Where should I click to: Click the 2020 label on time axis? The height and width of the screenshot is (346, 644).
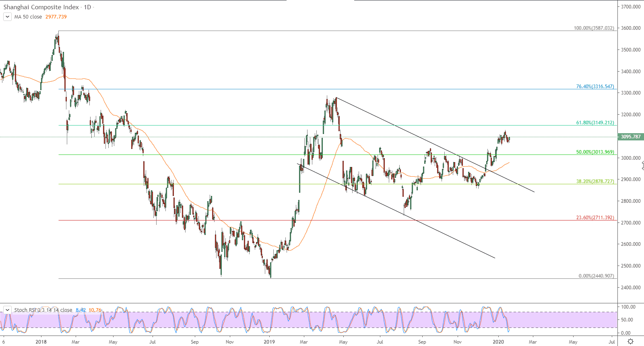(x=498, y=342)
